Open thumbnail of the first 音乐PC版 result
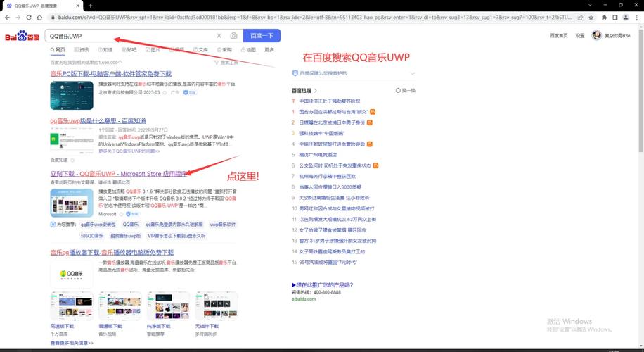The width and height of the screenshot is (644, 352). tap(72, 96)
